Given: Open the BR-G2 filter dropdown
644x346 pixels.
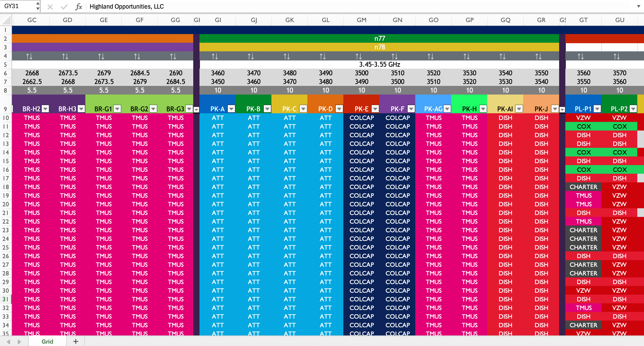Looking at the screenshot, I should (x=153, y=109).
